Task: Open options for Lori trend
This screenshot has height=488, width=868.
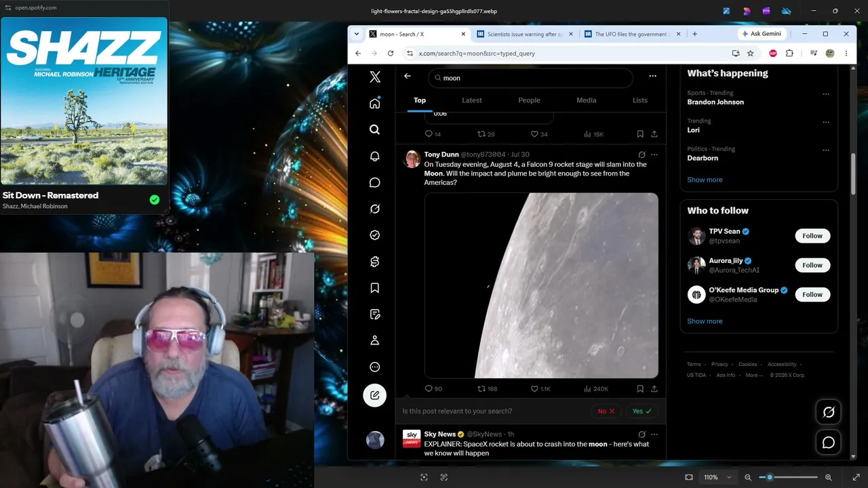Action: (826, 123)
